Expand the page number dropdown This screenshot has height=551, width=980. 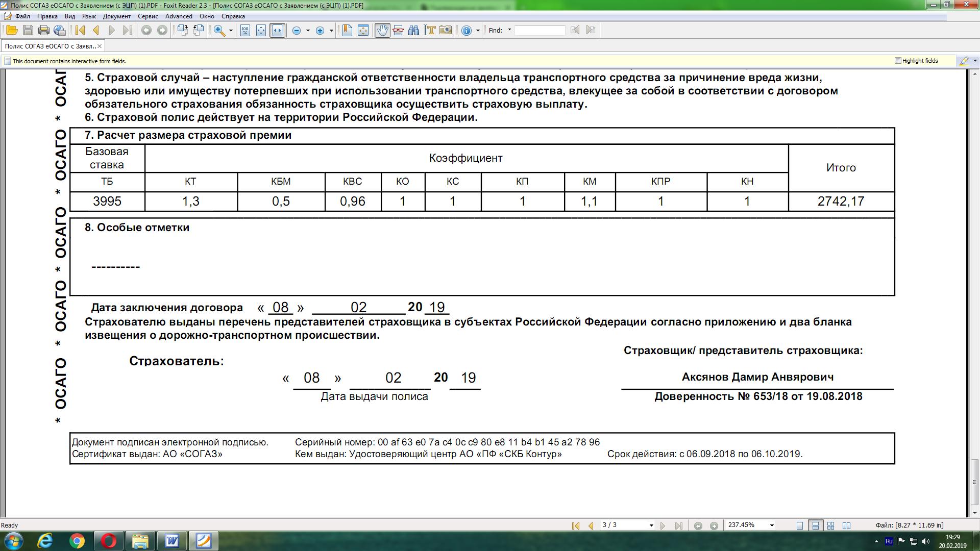651,525
